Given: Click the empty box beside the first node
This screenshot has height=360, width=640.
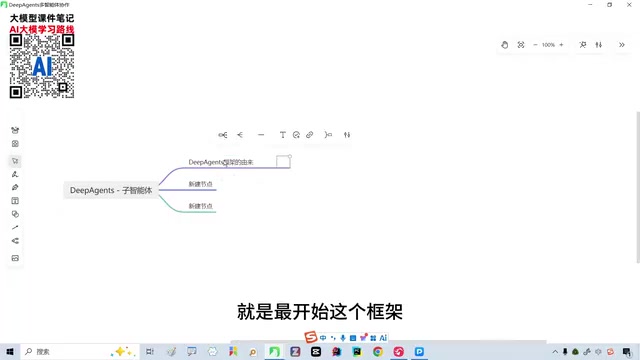Looking at the screenshot, I should pos(283,162).
